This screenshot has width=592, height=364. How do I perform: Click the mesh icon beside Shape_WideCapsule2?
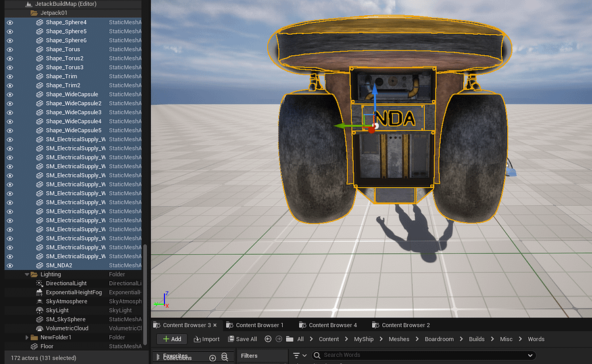[x=39, y=103]
